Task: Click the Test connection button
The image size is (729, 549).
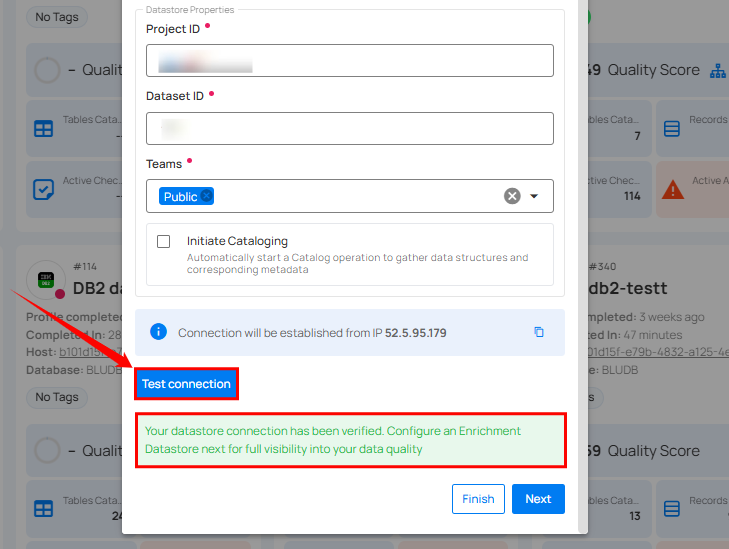Action: click(x=186, y=384)
